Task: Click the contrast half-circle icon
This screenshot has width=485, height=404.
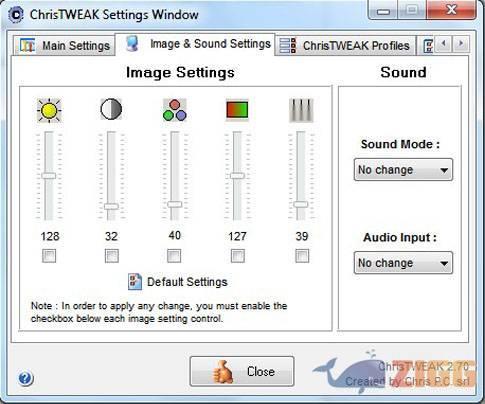Action: tap(111, 109)
